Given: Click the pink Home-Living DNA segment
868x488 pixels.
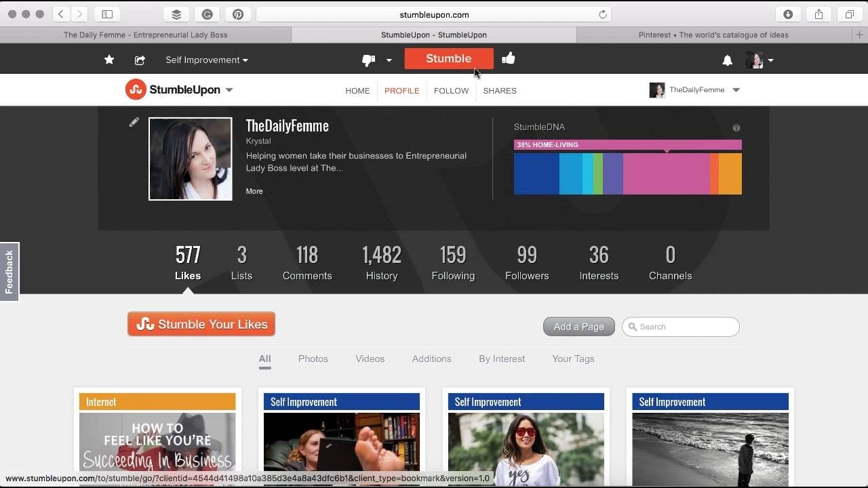Looking at the screenshot, I should coord(667,174).
